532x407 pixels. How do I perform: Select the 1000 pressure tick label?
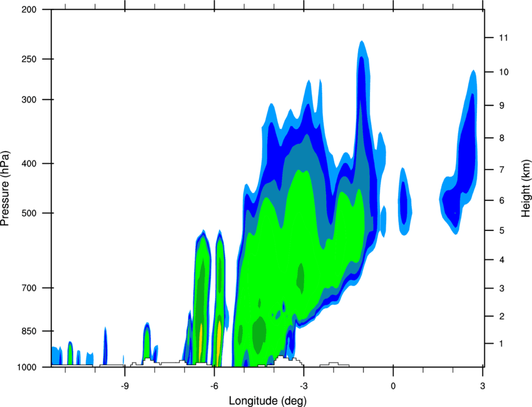tap(26, 368)
